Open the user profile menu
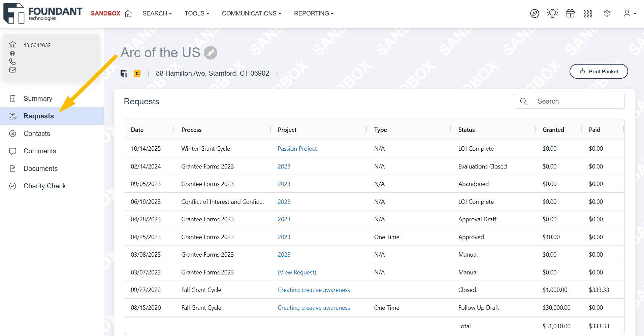This screenshot has width=644, height=336. [x=630, y=13]
